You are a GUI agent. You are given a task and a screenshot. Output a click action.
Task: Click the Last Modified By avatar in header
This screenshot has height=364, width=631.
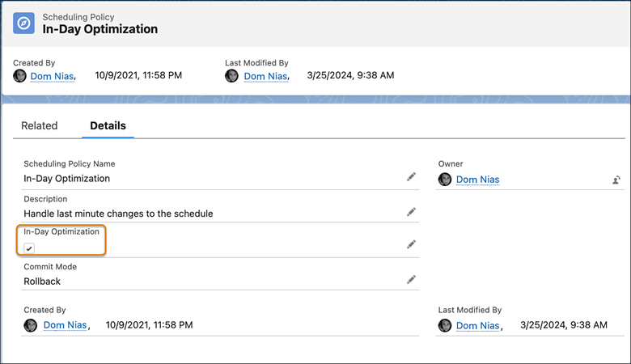(x=232, y=76)
